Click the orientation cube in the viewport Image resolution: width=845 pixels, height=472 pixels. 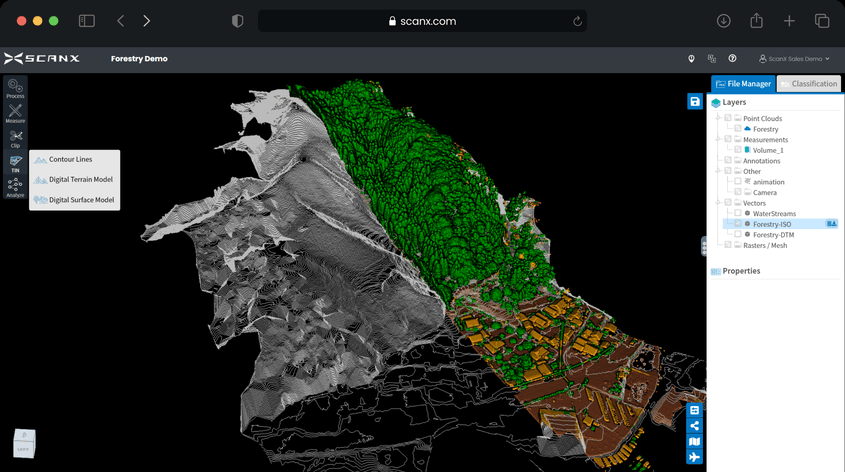tap(24, 443)
